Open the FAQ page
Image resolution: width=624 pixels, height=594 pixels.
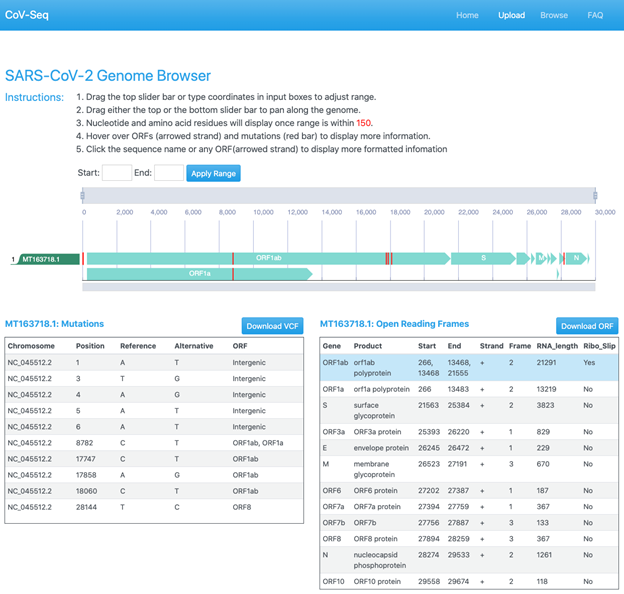point(595,15)
